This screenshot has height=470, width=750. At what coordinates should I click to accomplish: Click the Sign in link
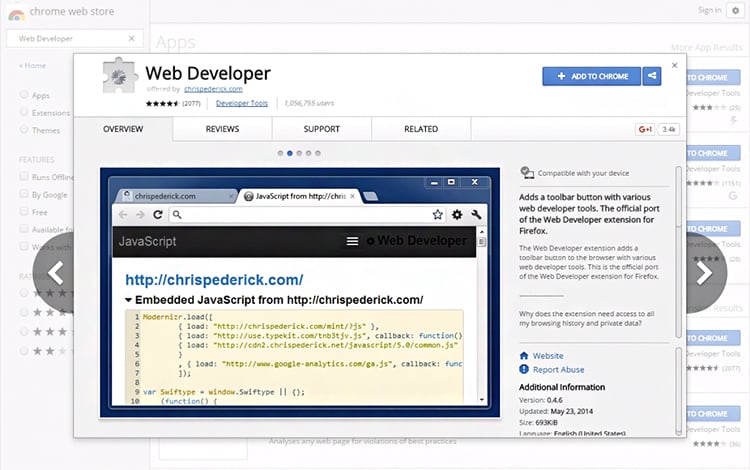point(709,10)
